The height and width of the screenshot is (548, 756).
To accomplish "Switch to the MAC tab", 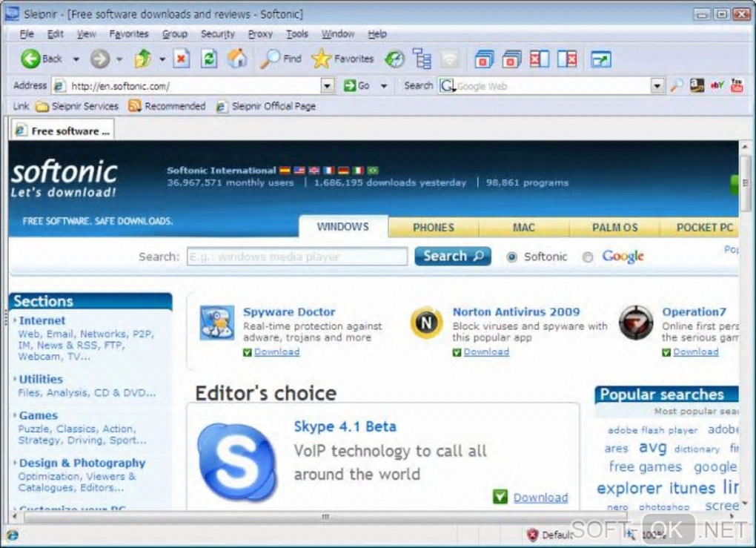I will [x=523, y=227].
